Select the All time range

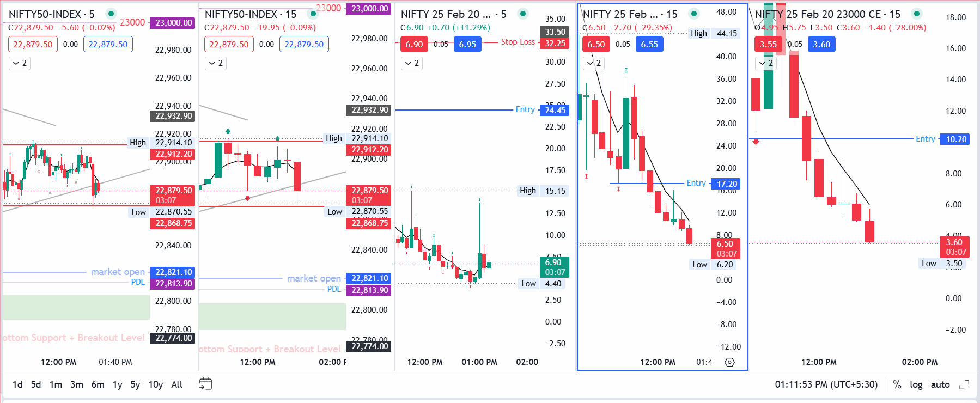coord(177,384)
